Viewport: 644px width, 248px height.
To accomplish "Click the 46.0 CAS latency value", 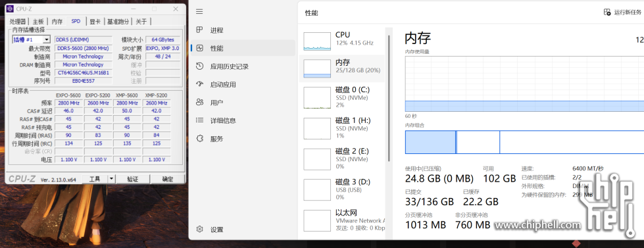I will tap(69, 111).
